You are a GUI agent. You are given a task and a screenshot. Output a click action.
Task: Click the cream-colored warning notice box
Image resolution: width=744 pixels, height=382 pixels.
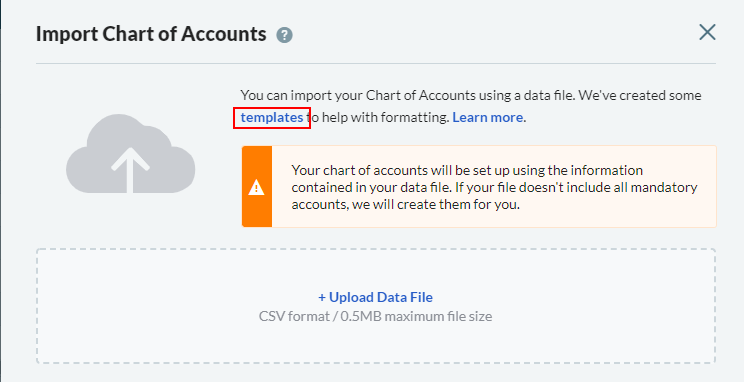[x=479, y=186]
